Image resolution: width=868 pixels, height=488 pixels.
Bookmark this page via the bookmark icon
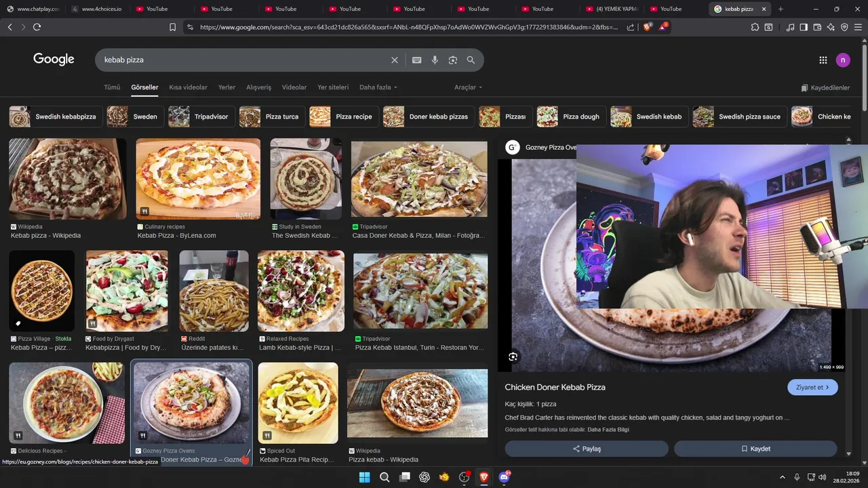tap(172, 27)
